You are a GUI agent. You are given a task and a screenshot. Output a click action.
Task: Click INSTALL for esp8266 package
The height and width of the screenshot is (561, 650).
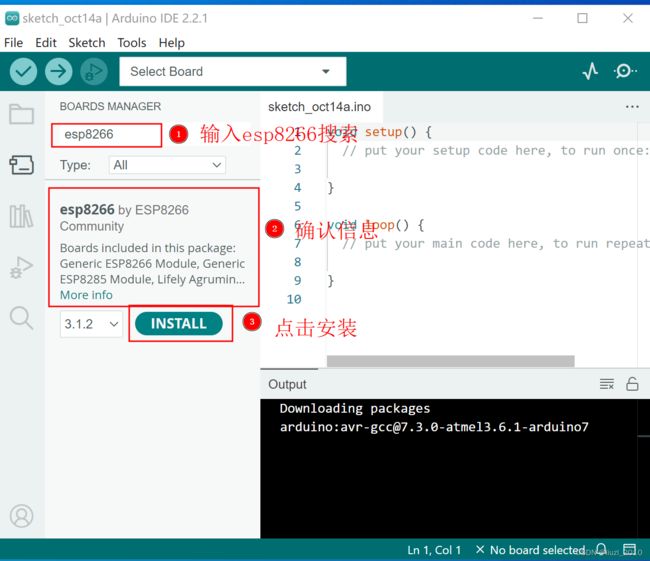click(179, 323)
